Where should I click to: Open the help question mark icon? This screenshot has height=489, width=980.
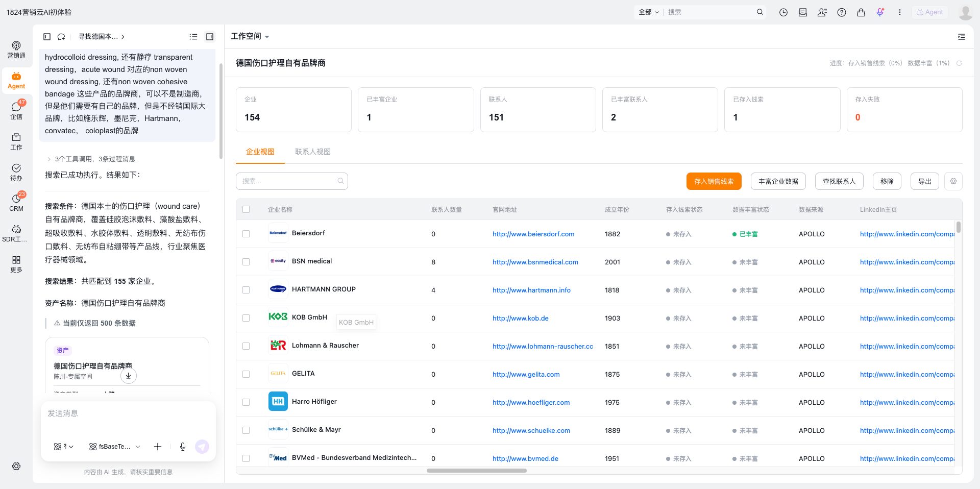[842, 12]
